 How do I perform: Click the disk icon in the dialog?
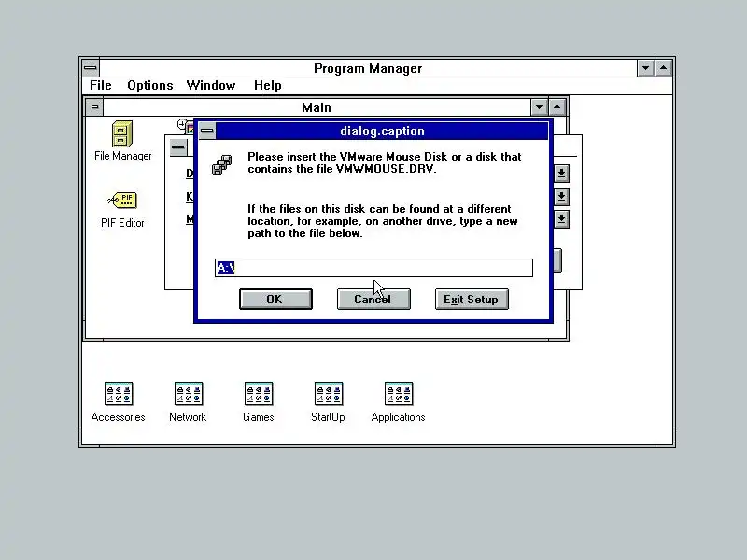[222, 165]
